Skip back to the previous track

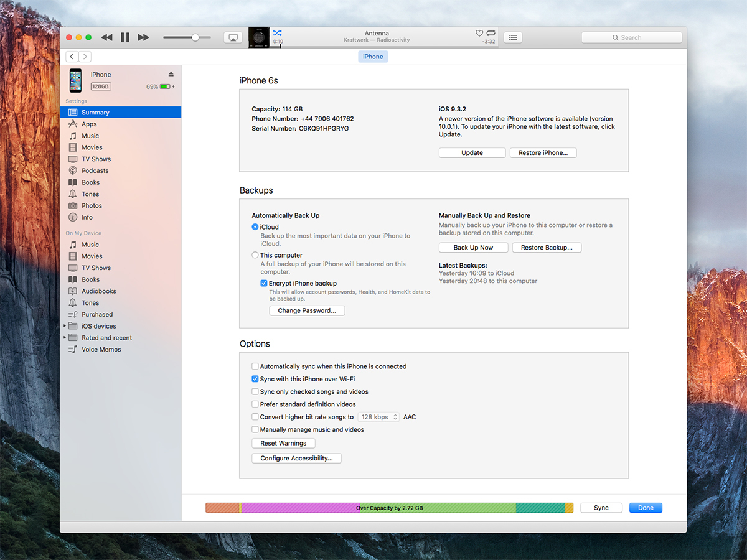[107, 37]
